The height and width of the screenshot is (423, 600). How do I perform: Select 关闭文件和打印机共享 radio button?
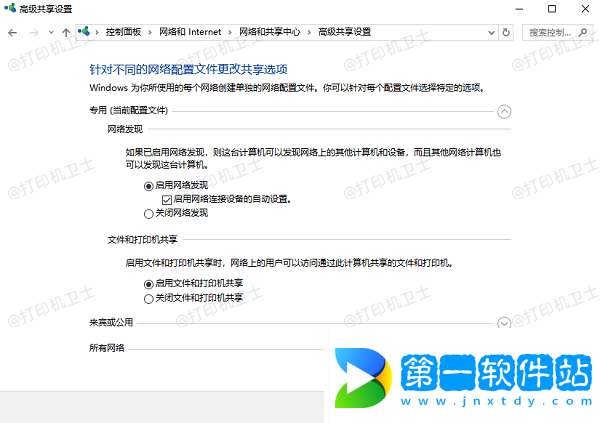[x=148, y=299]
